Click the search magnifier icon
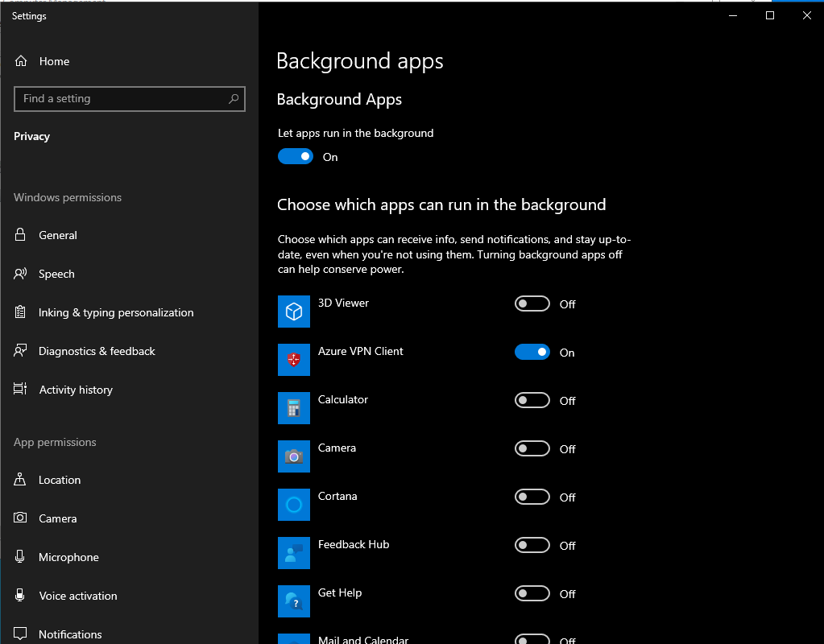Screen dimensions: 824x644 234,99
